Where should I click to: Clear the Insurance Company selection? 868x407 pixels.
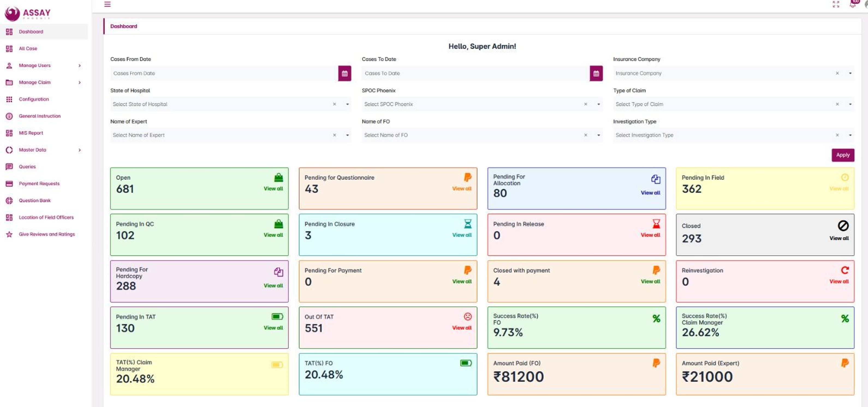[837, 73]
